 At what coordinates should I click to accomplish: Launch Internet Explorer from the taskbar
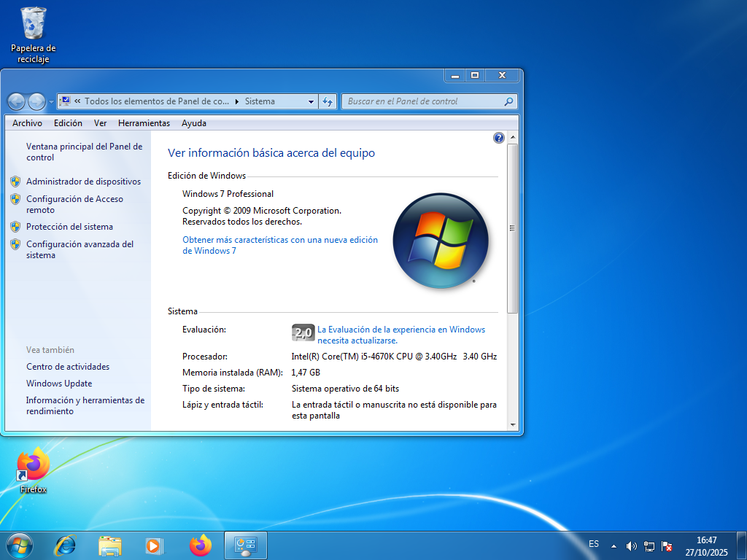coord(66,545)
